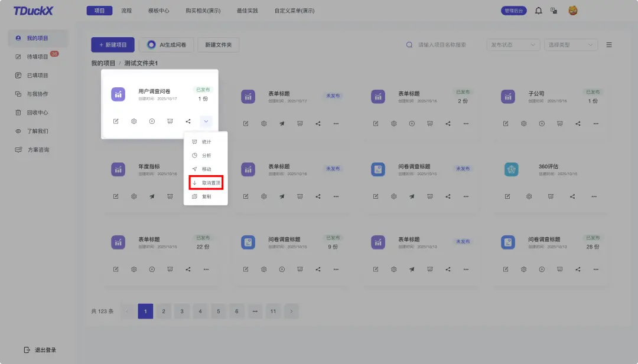This screenshot has height=364, width=638.
Task: Click edit icon on 子公司 card
Action: [x=506, y=123]
